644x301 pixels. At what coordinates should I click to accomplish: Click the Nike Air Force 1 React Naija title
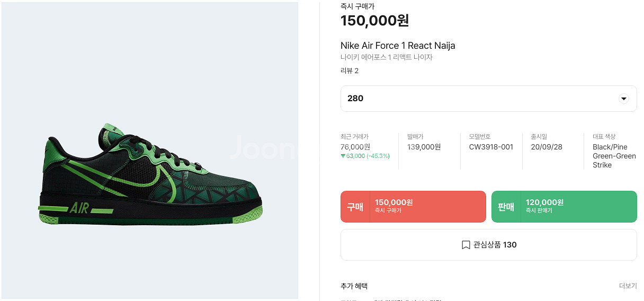[x=398, y=46]
